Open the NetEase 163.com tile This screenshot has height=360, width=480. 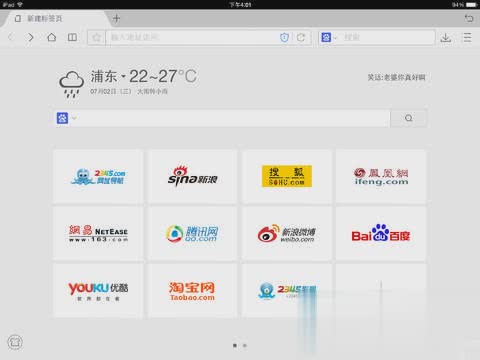point(98,233)
